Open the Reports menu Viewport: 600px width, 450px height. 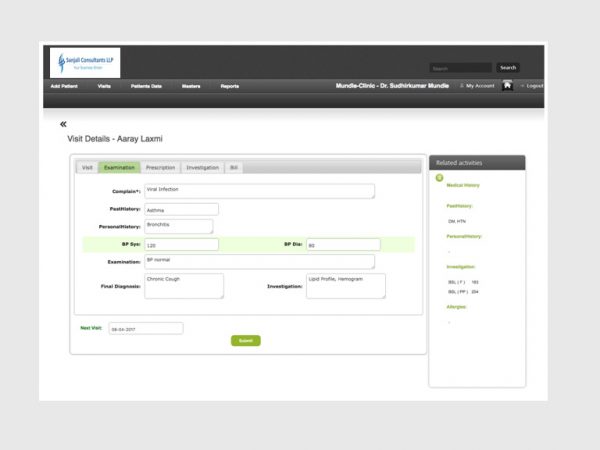tap(230, 86)
